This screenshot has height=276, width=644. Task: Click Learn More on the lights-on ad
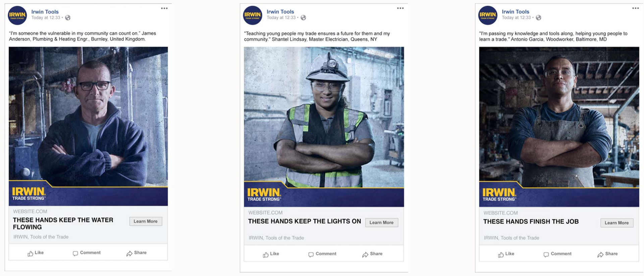[x=382, y=223]
